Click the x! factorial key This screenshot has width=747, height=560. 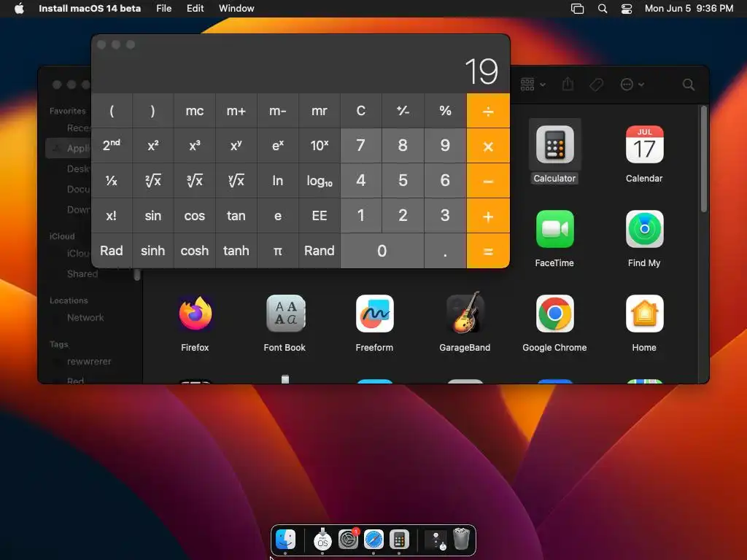tap(112, 216)
